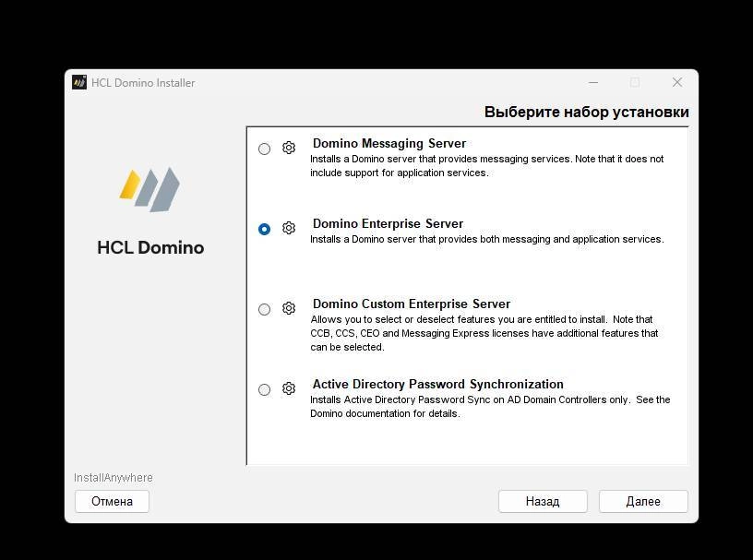Select the Domino Enterprise Server radio button
This screenshot has width=753, height=560.
tap(264, 229)
